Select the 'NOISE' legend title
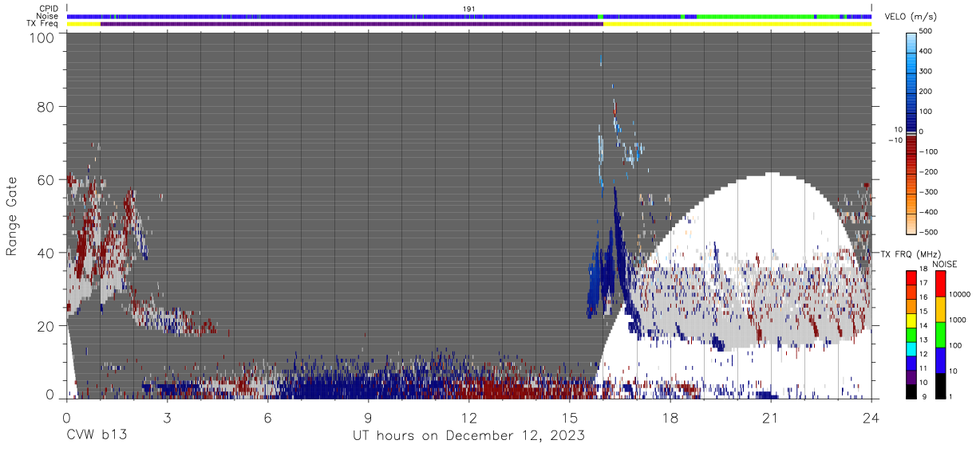This screenshot has width=980, height=452. [944, 264]
